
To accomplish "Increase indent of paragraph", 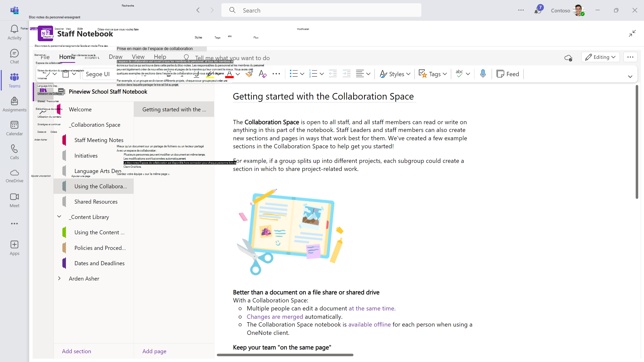I will (x=346, y=74).
